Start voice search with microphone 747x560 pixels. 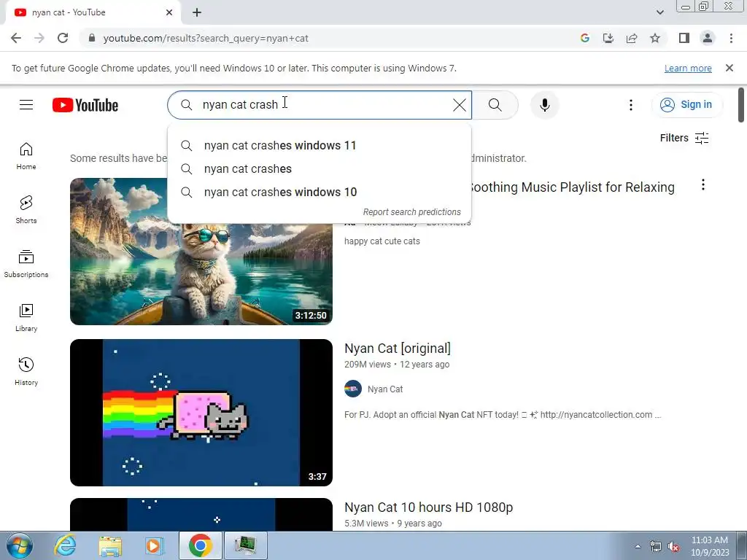pyautogui.click(x=544, y=105)
